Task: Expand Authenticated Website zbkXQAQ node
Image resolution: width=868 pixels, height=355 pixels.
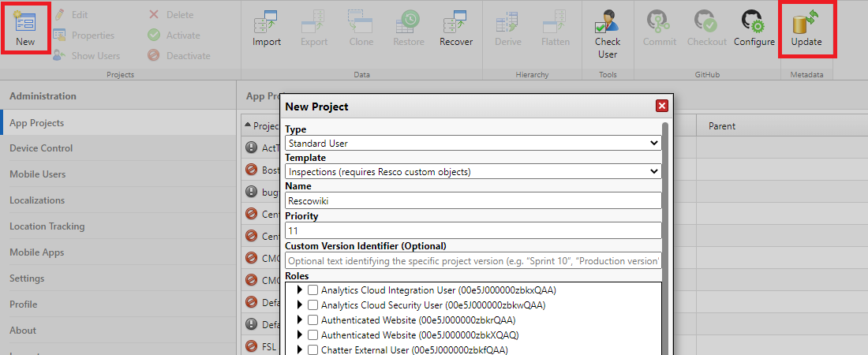Action: (x=300, y=334)
